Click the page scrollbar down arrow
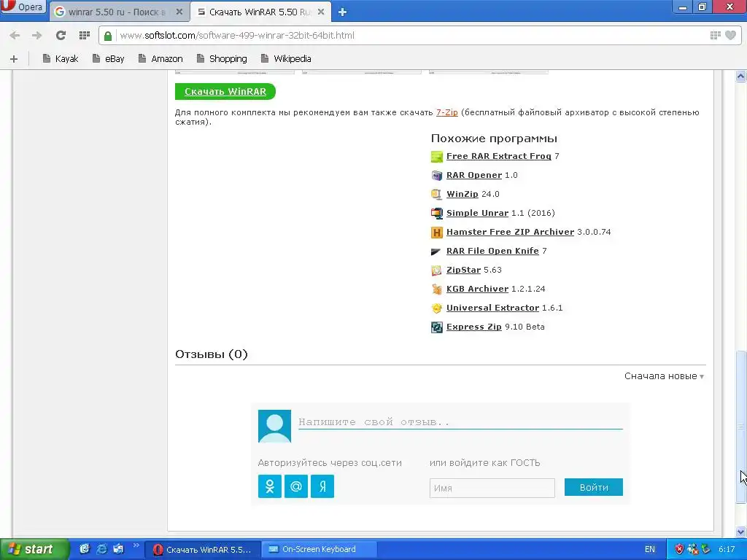The height and width of the screenshot is (560, 747). (x=741, y=532)
